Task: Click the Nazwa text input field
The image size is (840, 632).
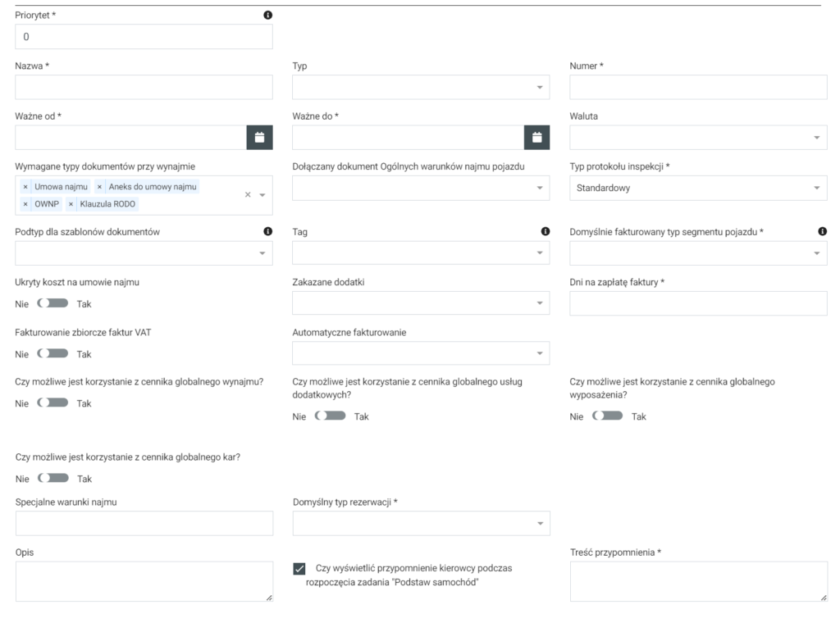Action: 144,87
